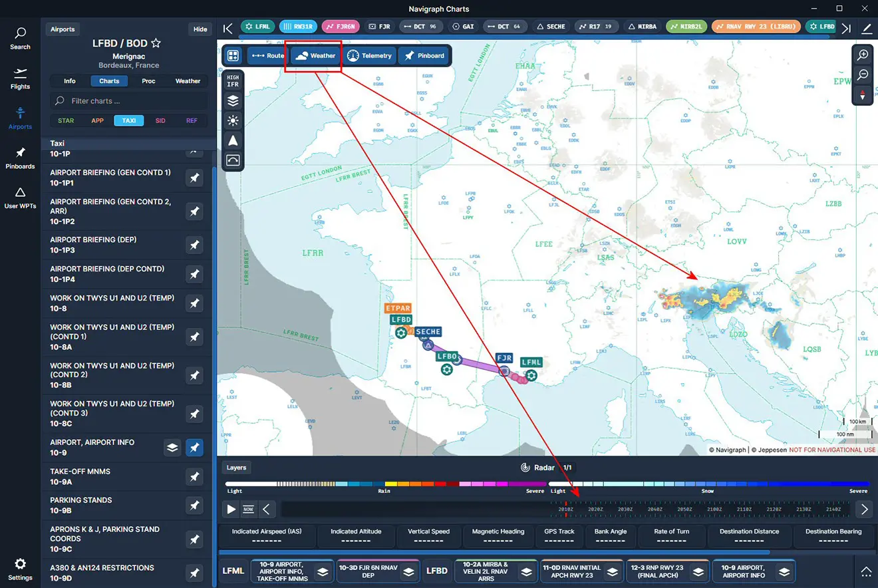Overlay 11-0D RNAV INITIAL APCH chart layer
The width and height of the screenshot is (878, 588).
pyautogui.click(x=612, y=571)
